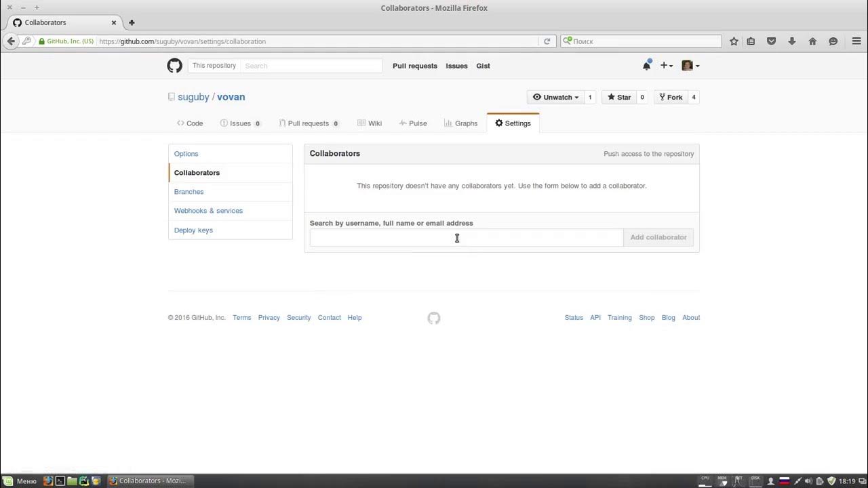
Task: Open the Privacy footer link
Action: (269, 317)
